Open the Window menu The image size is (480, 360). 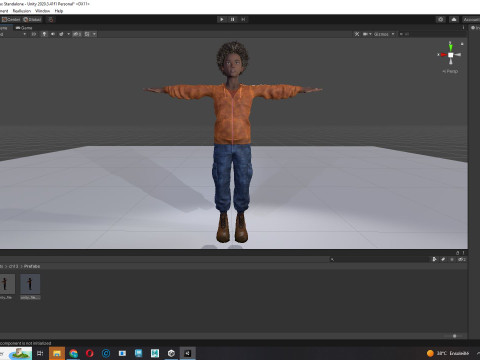coord(42,11)
